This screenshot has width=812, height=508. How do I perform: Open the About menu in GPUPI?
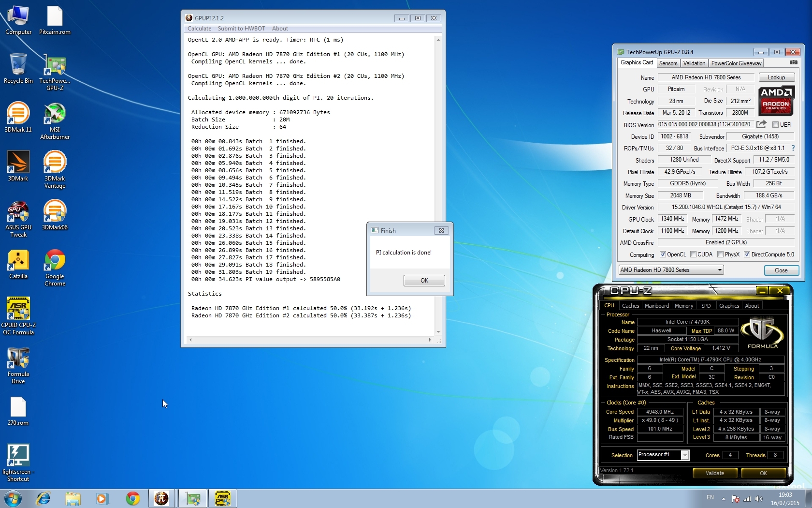click(280, 29)
